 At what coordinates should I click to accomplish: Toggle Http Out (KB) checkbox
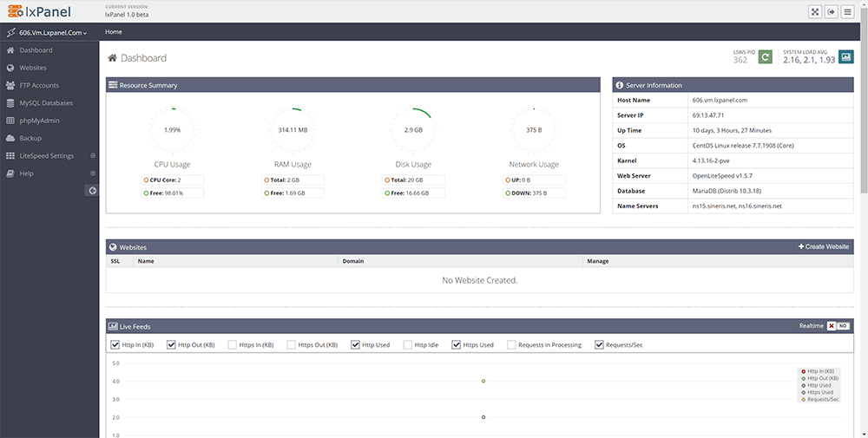pyautogui.click(x=171, y=344)
